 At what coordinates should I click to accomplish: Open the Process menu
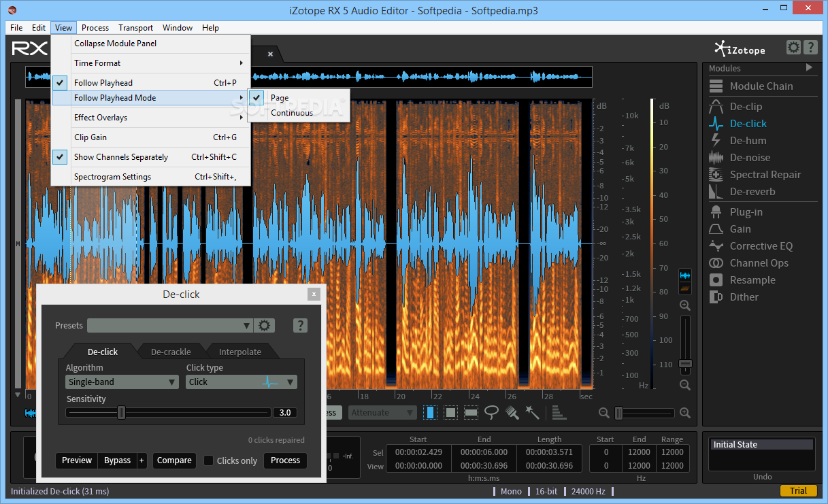[95, 28]
